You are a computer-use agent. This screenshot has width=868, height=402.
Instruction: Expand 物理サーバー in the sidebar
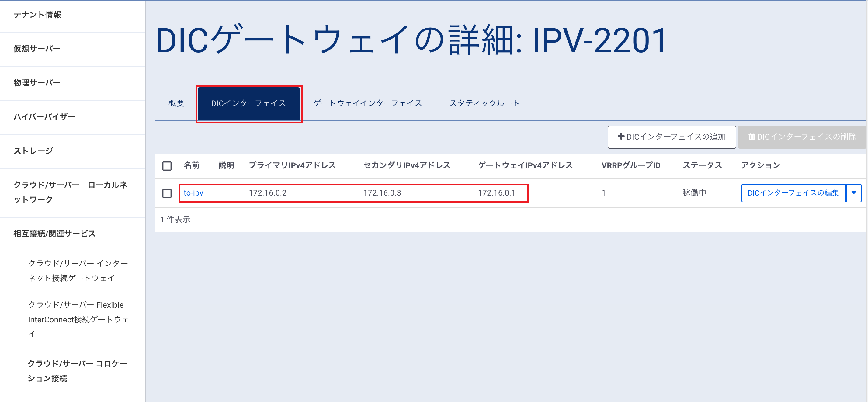(37, 83)
